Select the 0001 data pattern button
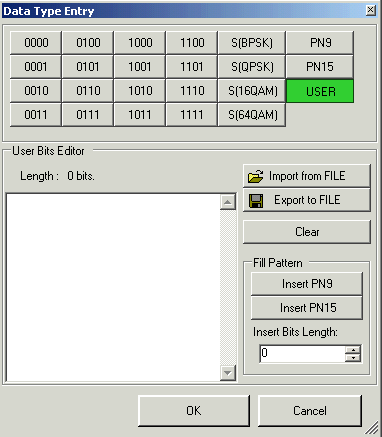Image resolution: width=382 pixels, height=437 pixels. [36, 67]
